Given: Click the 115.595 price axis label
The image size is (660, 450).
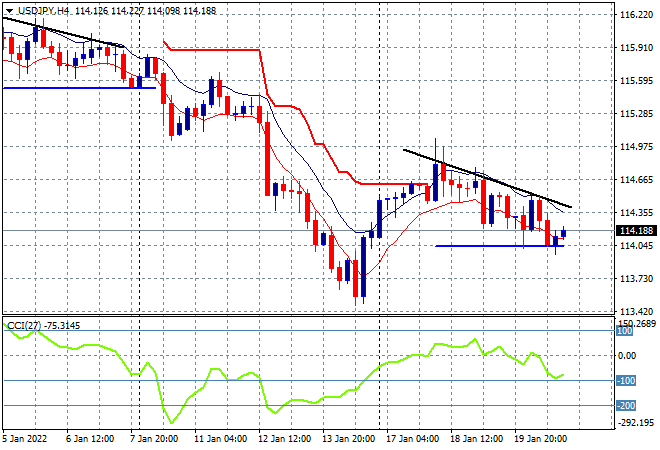Looking at the screenshot, I should click(636, 80).
